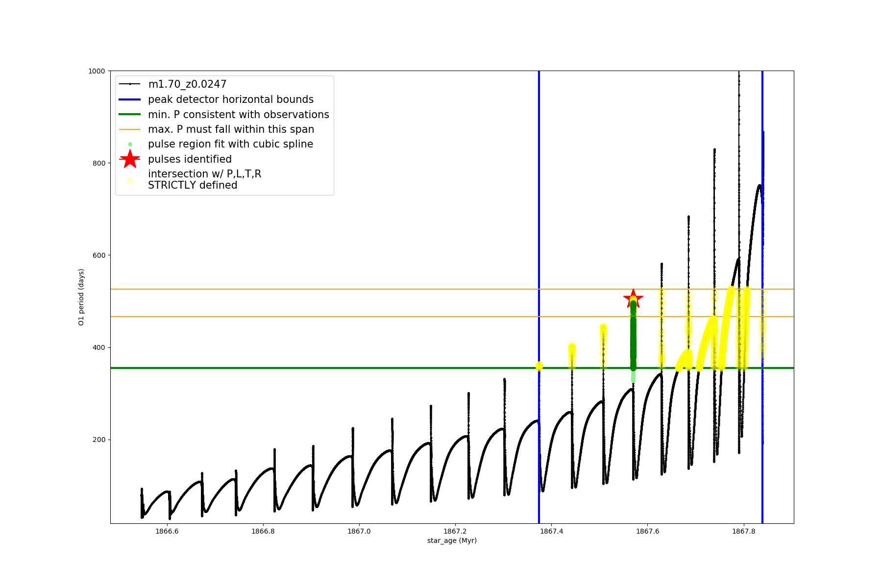
Task: Click the 'O1 period (days)' y-axis label
Action: tap(81, 297)
